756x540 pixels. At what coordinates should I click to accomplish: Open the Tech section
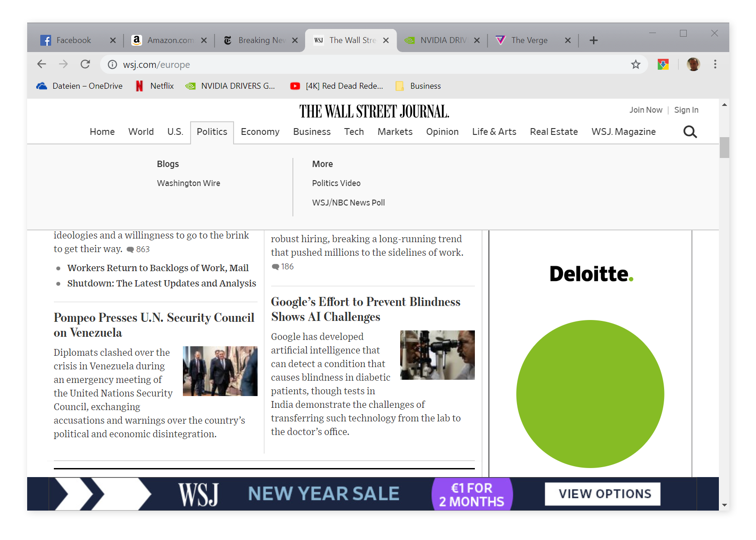click(x=354, y=132)
